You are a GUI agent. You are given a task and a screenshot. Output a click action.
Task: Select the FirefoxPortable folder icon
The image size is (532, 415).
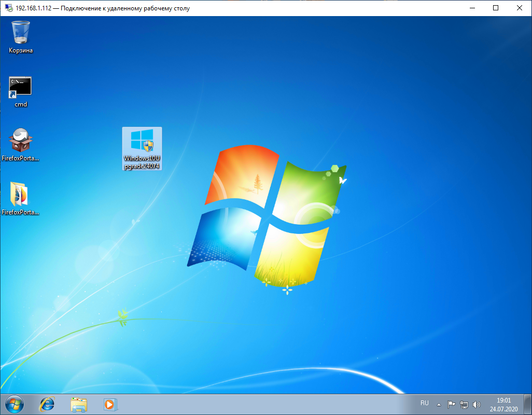coord(20,199)
